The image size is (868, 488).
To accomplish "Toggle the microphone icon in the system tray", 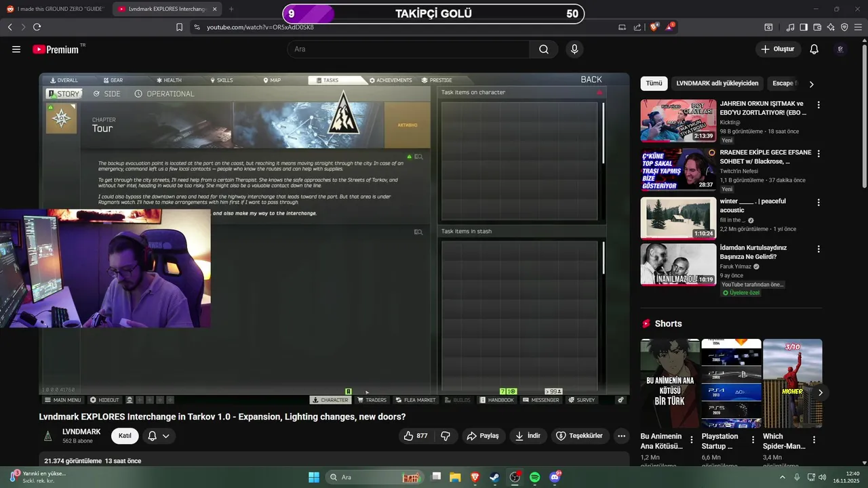I will coord(797,477).
